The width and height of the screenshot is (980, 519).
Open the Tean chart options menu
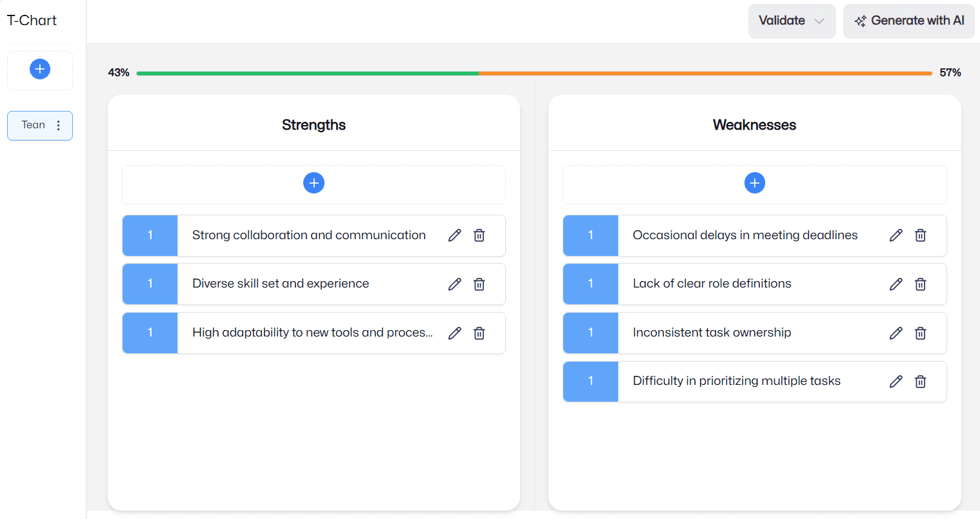59,126
